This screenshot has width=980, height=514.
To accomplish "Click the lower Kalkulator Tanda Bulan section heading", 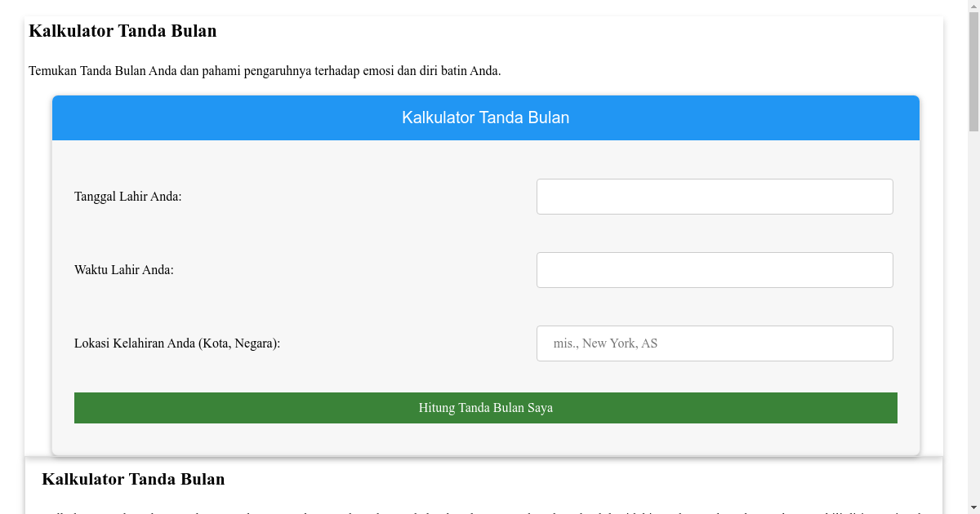I will (135, 479).
